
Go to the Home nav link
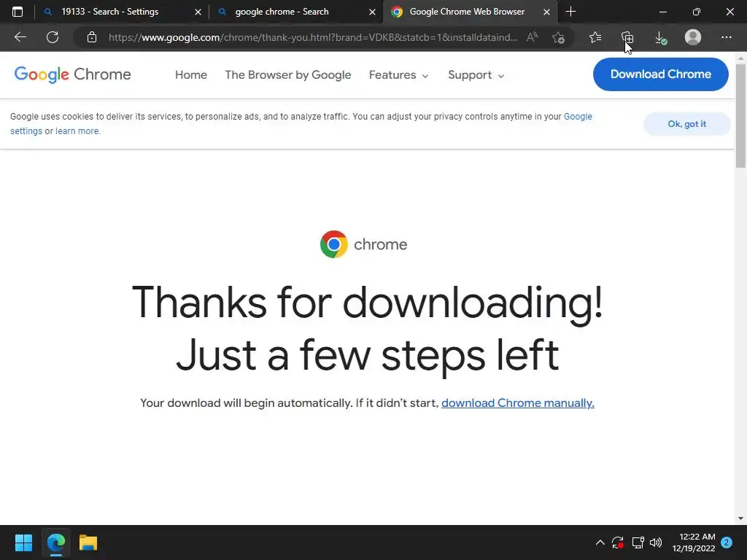click(x=191, y=75)
